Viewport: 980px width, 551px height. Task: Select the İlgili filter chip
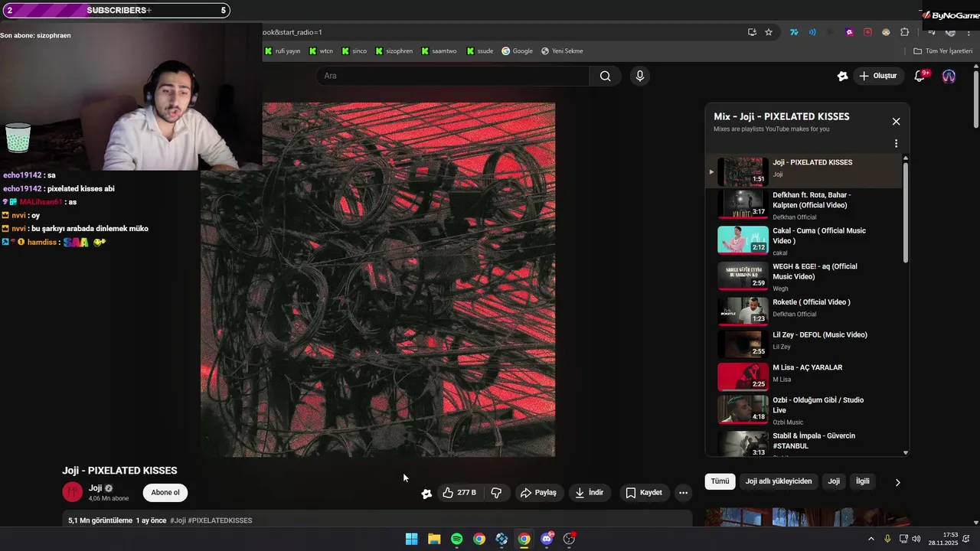pos(862,481)
